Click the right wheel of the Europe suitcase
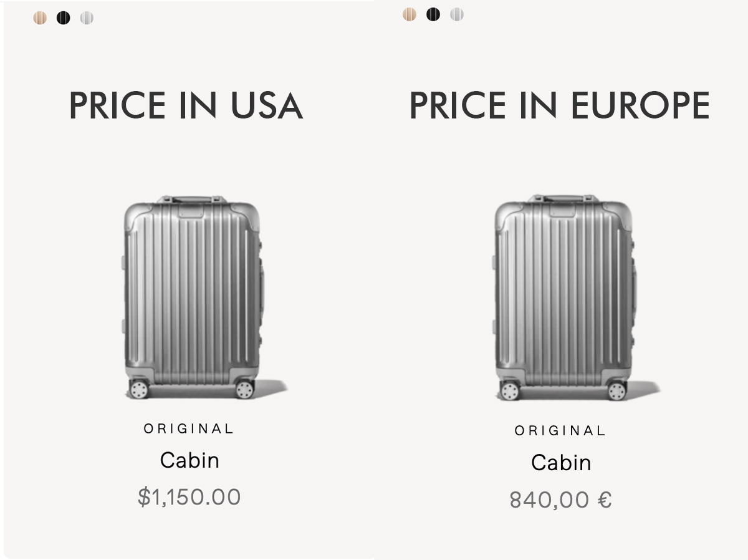This screenshot has width=748, height=560. tap(616, 391)
